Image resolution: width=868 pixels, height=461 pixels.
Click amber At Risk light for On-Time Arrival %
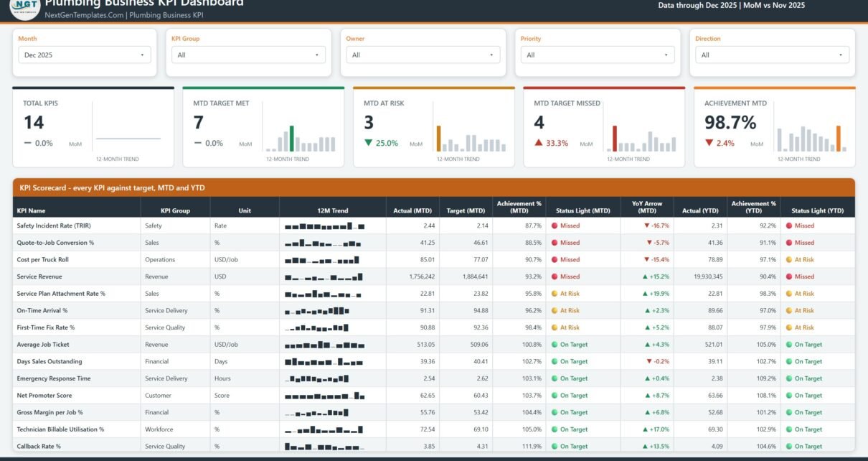(555, 311)
